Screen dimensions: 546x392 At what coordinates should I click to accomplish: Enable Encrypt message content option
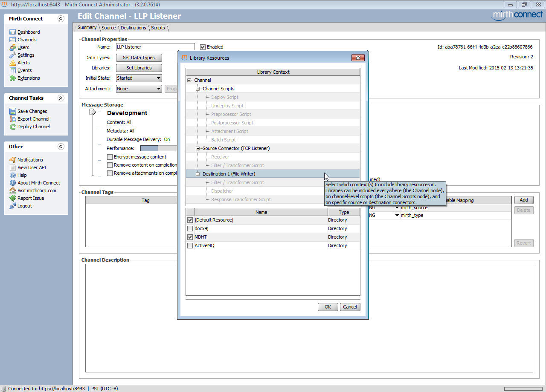pyautogui.click(x=110, y=157)
